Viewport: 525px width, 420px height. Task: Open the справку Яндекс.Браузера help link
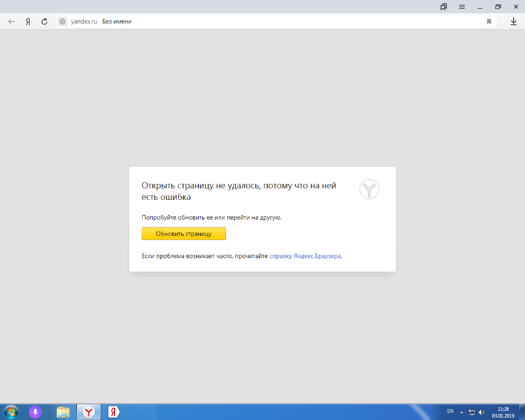305,256
